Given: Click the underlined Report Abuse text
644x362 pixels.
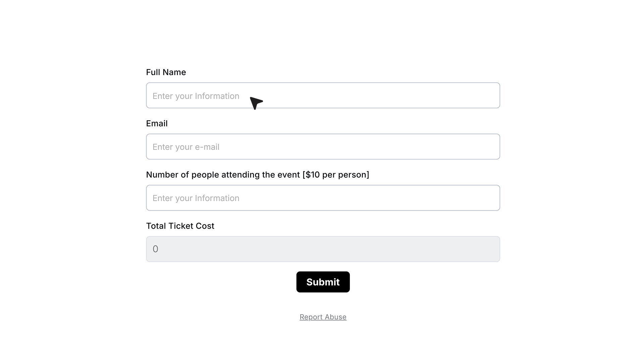Looking at the screenshot, I should tap(323, 317).
